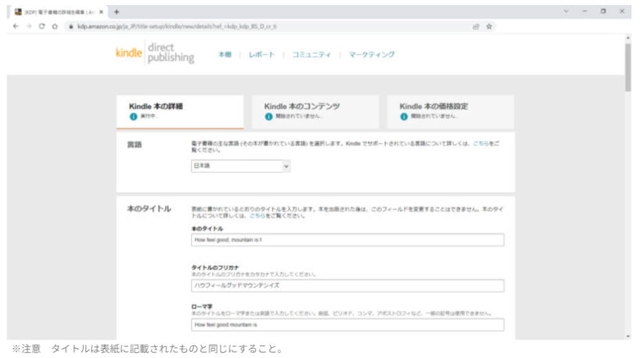Go back with the browser back arrow
The width and height of the screenshot is (644, 358).
pyautogui.click(x=16, y=26)
